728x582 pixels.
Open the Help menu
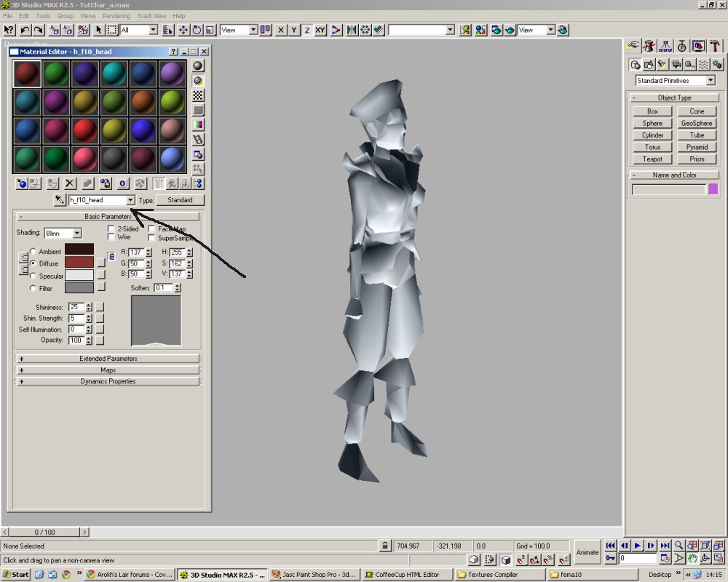(179, 16)
